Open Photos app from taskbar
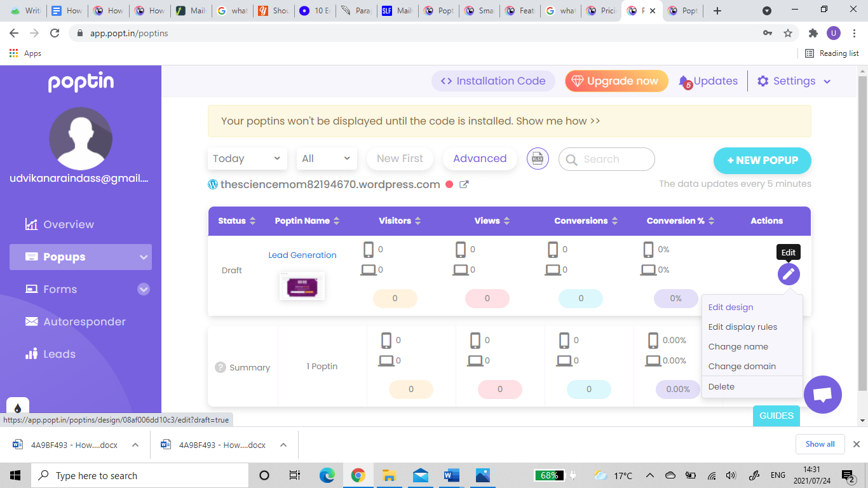868x488 pixels. pos(482,475)
